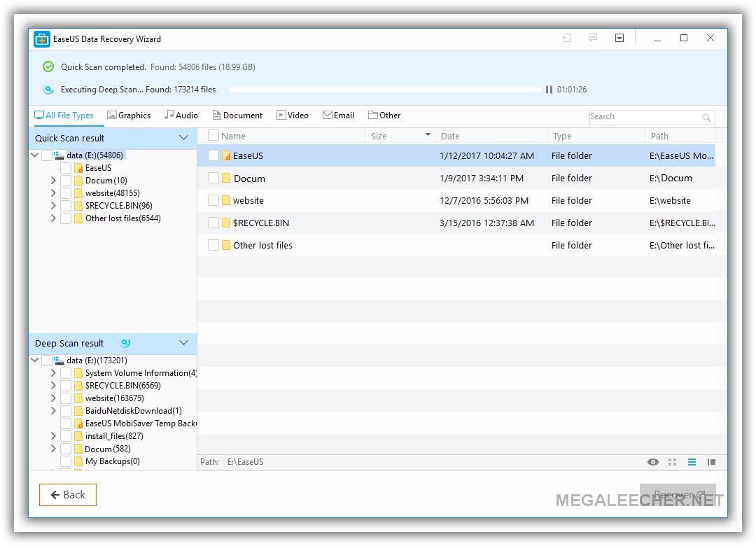Click the drive icon of data (E:)(54806)
This screenshot has width=756, height=546.
(59, 155)
